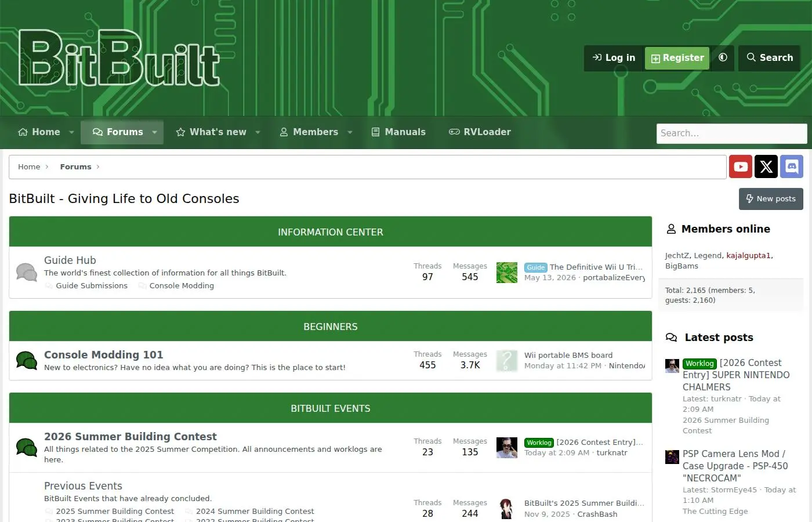Click the Home breadcrumb link
Image resolution: width=812 pixels, height=522 pixels.
(29, 167)
